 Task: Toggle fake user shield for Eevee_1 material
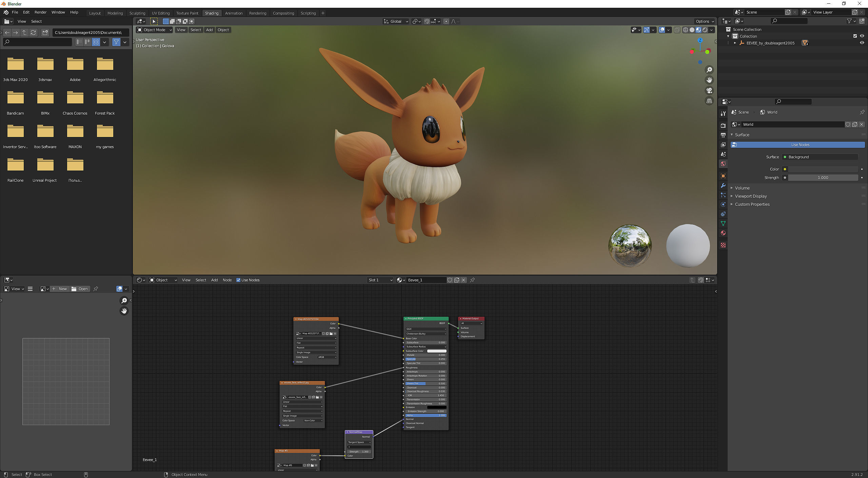pos(450,280)
